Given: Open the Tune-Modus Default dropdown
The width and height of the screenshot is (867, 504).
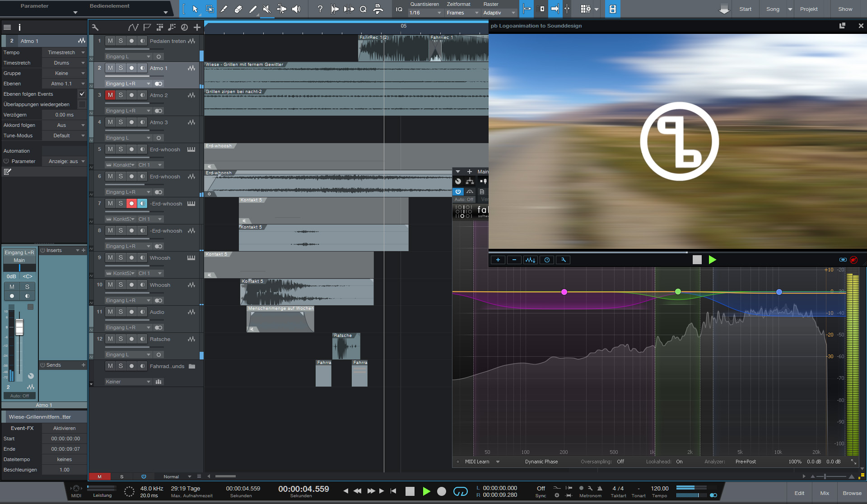Looking at the screenshot, I should click(64, 135).
